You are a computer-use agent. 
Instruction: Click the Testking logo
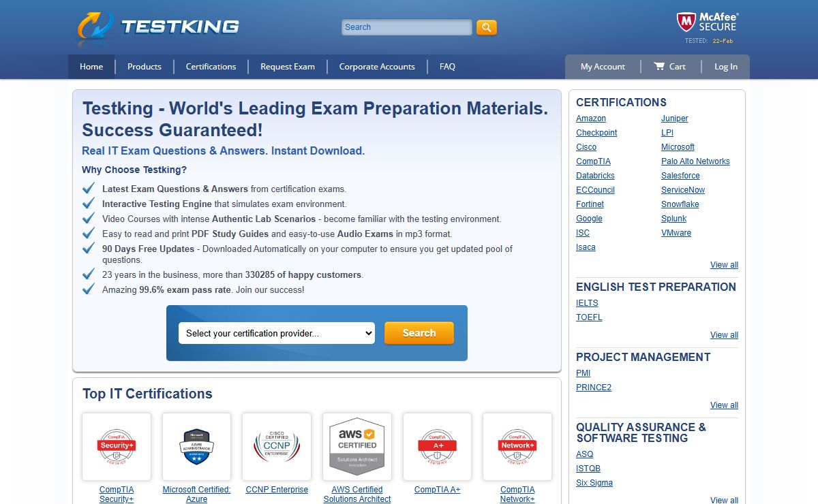(x=158, y=28)
